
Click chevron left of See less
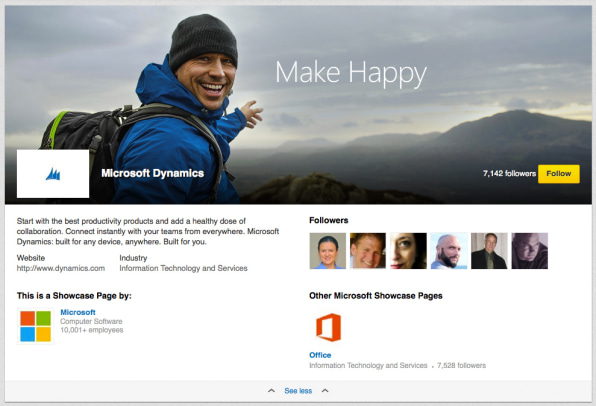(x=271, y=390)
